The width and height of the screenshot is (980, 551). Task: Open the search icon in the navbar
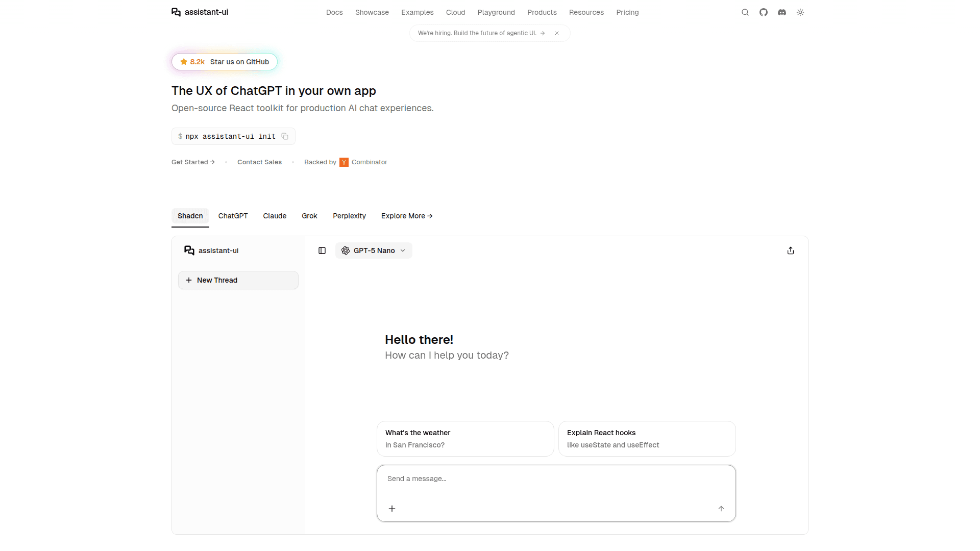pyautogui.click(x=745, y=12)
